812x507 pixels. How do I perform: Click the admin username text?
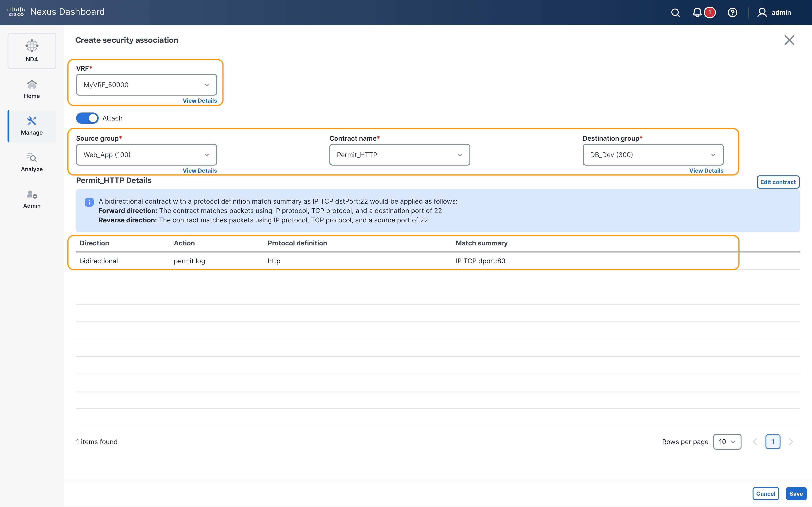click(x=781, y=12)
